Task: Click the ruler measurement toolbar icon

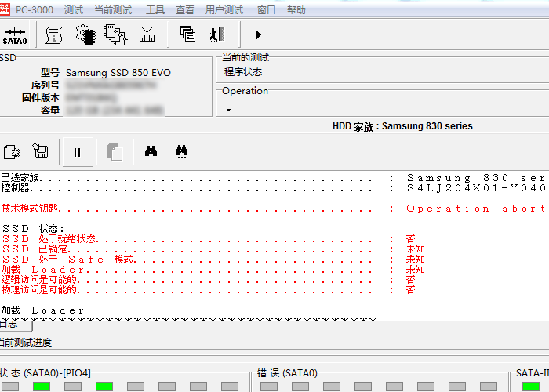Action: (147, 34)
